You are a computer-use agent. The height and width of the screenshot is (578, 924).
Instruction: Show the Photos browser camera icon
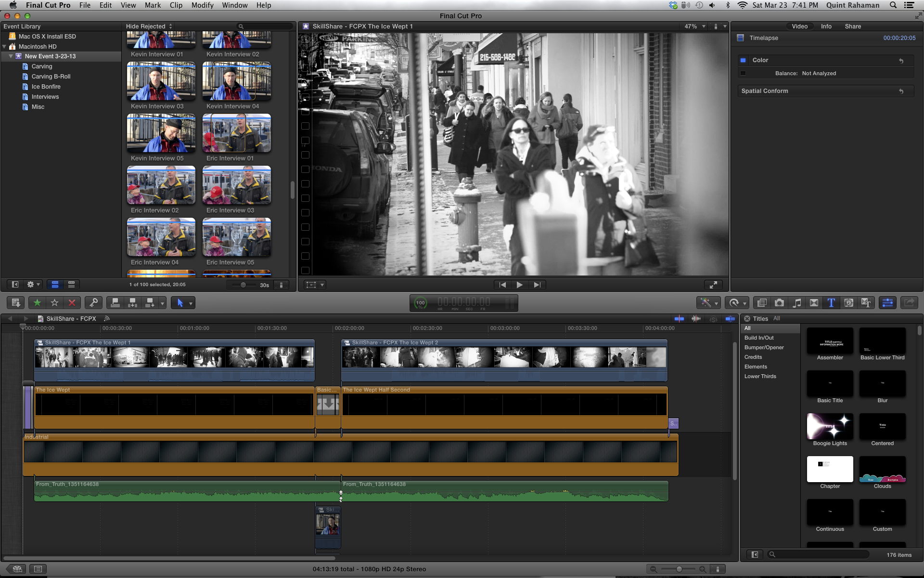(779, 302)
